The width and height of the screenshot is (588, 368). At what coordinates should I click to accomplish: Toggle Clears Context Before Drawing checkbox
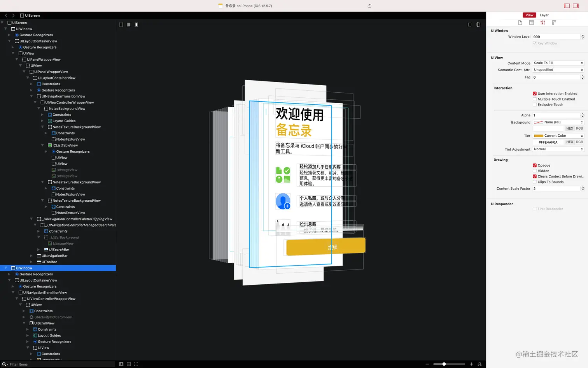[x=535, y=176]
